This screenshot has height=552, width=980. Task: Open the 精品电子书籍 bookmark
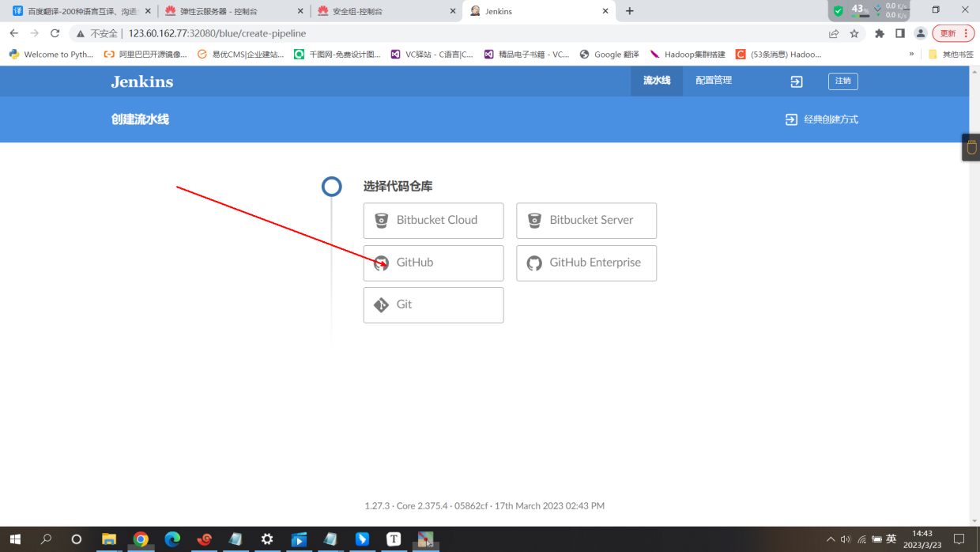(x=526, y=55)
